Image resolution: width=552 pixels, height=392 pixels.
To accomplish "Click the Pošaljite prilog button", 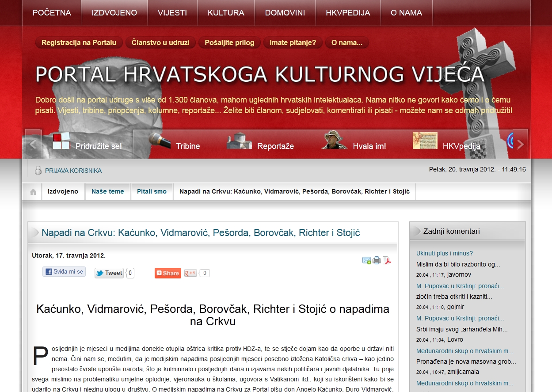I will click(x=229, y=42).
